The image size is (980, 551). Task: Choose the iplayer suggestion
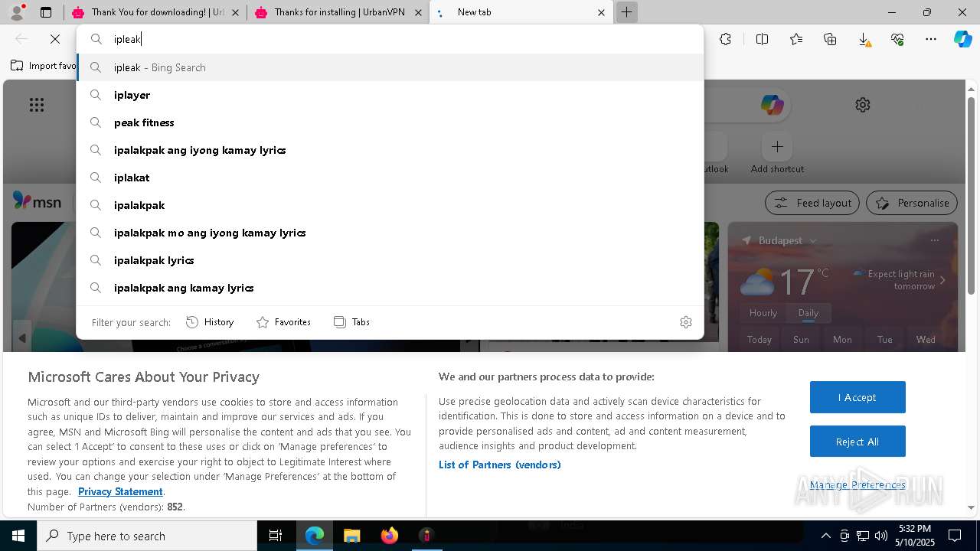point(390,95)
